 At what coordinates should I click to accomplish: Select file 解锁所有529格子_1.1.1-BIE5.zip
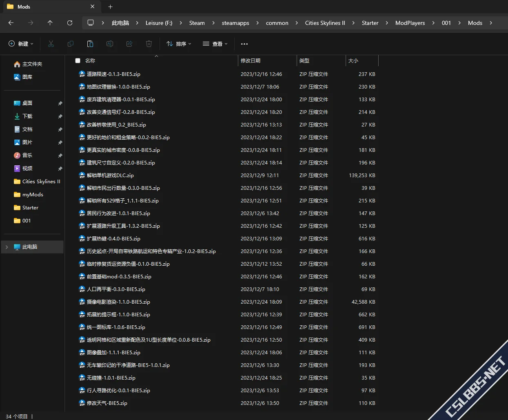click(x=122, y=201)
